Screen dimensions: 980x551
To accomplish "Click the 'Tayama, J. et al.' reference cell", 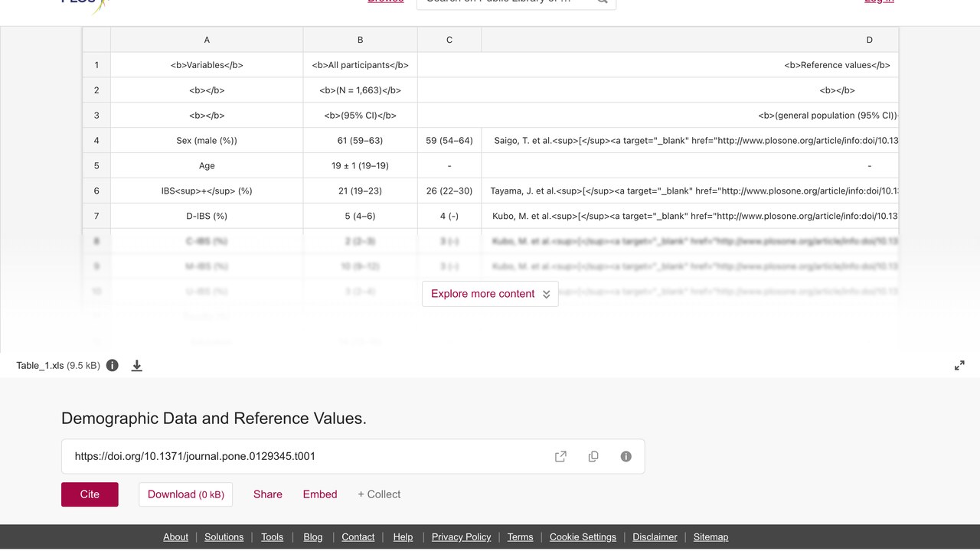I will tap(690, 191).
